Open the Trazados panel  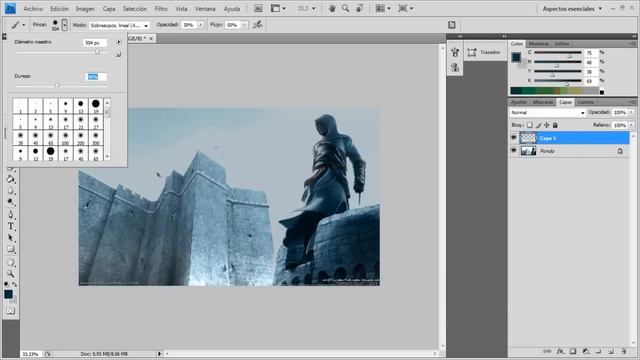pos(484,52)
